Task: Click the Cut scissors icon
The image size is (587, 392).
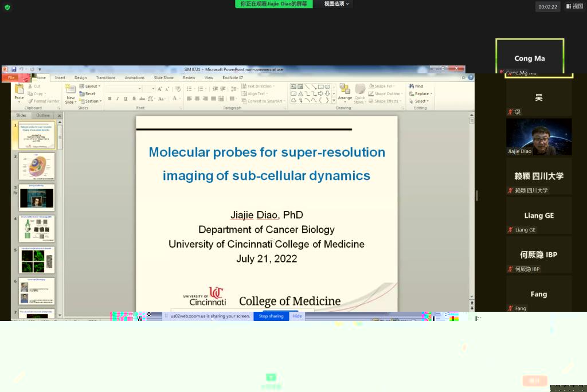Action: tap(30, 86)
